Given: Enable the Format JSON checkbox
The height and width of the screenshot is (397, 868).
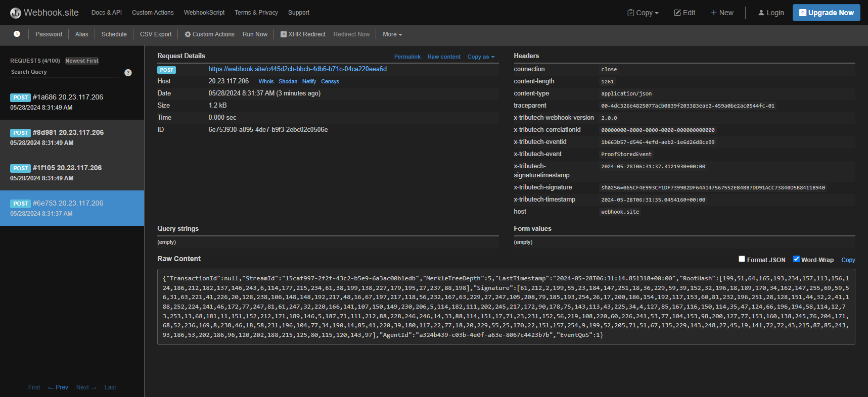Looking at the screenshot, I should coord(742,259).
